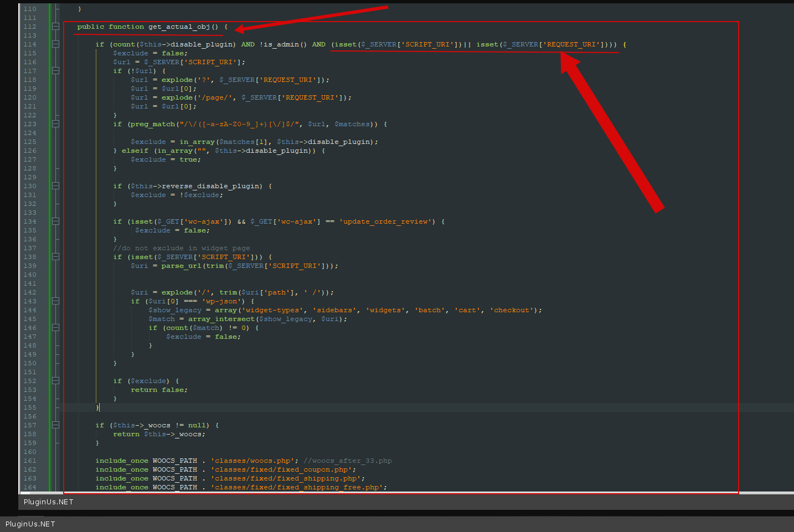Collapse the count disable_plugin if block, line 114
Image resolution: width=794 pixels, height=532 pixels.
point(55,44)
